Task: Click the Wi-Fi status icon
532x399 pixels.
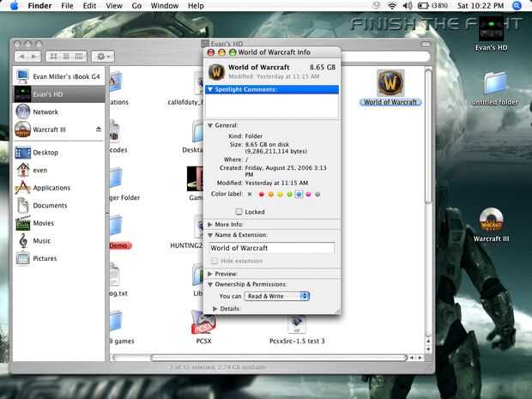Action: pos(392,6)
